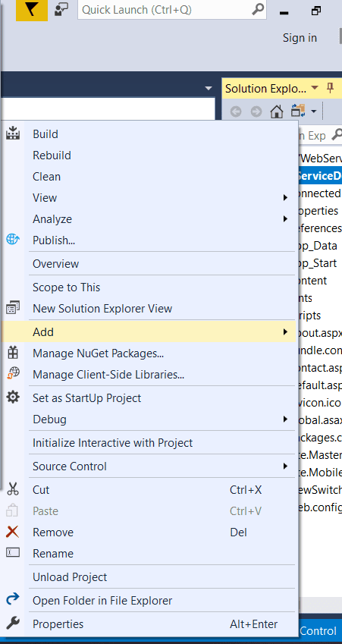Expand the Add submenu
Screen dimensions: 342x644
[x=148, y=331]
